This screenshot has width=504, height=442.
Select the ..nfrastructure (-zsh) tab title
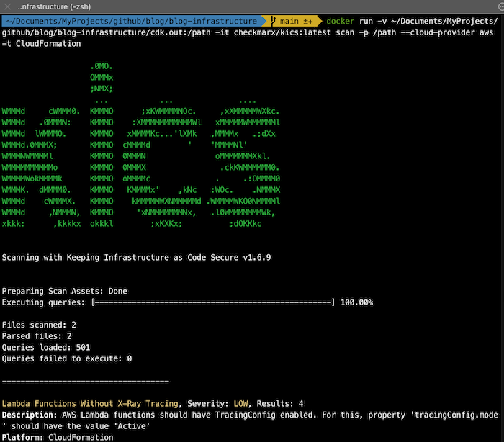click(x=54, y=6)
